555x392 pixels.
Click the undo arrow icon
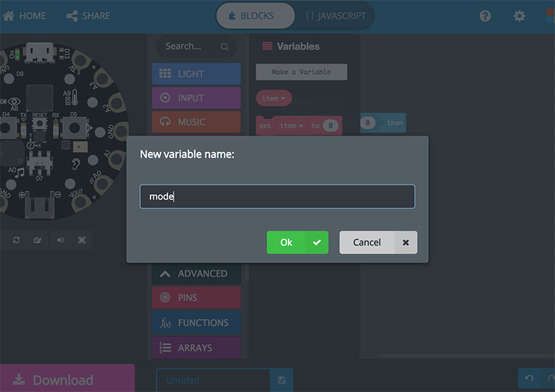(529, 379)
